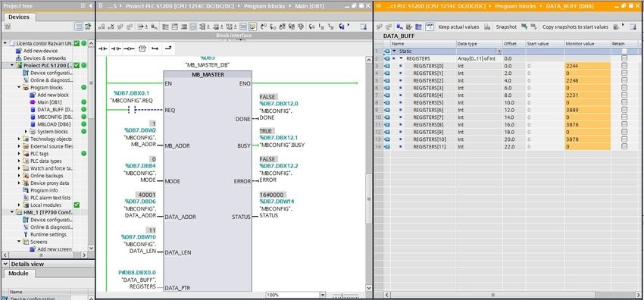
Task: Toggle Retain checkbox for REGISTERS[10]
Action: (624, 139)
